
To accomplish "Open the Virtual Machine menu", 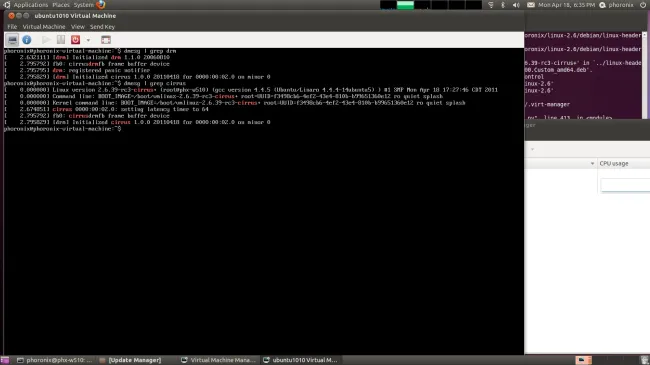I will [x=44, y=27].
